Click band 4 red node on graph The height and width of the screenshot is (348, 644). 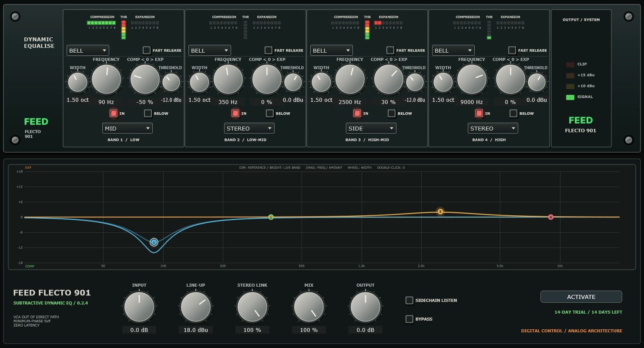click(x=550, y=217)
